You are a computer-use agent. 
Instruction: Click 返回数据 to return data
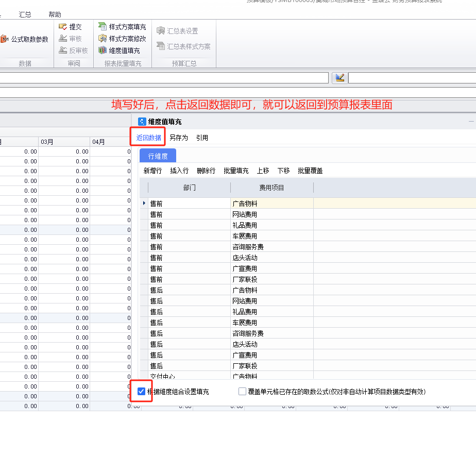click(148, 138)
